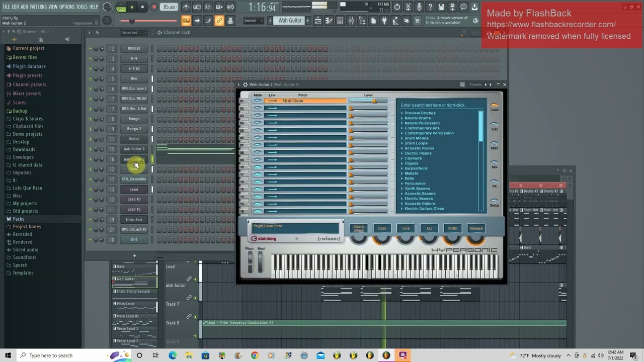Screen dimensions: 644x362
Task: Click the record button in transport
Action: pos(154,7)
